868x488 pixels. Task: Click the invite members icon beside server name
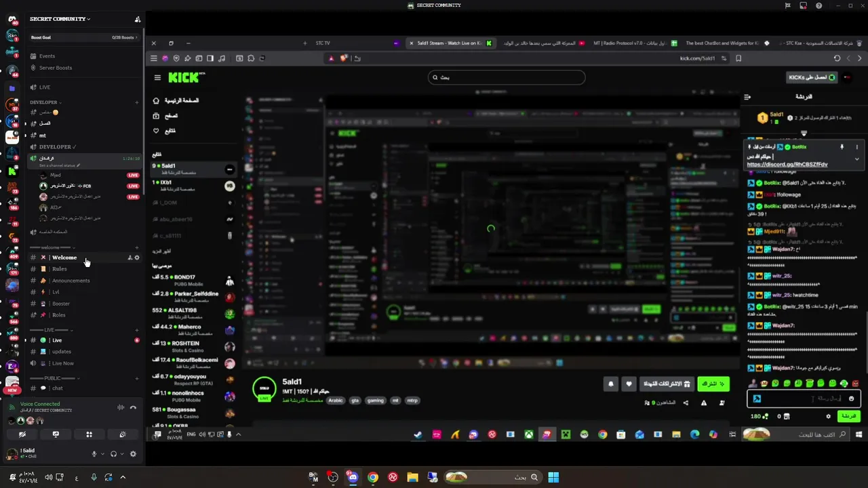pos(138,19)
